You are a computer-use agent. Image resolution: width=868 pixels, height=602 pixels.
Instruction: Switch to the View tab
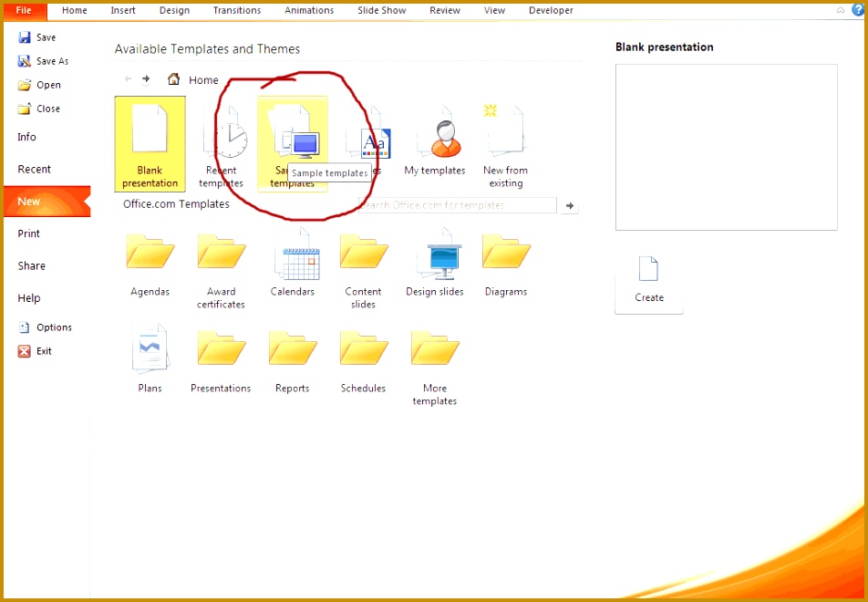point(494,11)
